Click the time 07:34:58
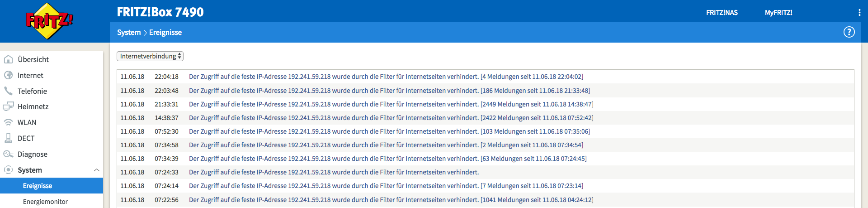This screenshot has width=868, height=208. click(166, 145)
